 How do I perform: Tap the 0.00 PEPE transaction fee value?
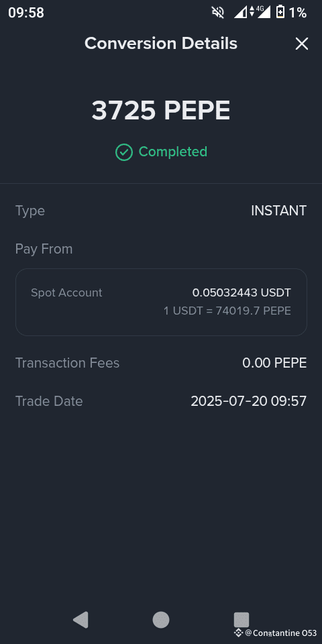274,363
